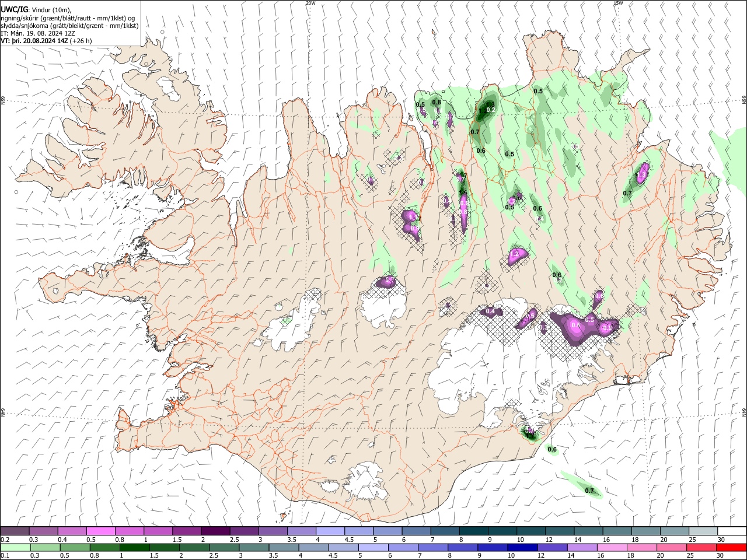Click the white "1.3" value in the eastern purple patch
Image resolution: width=747 pixels, height=560 pixels.
[x=641, y=174]
